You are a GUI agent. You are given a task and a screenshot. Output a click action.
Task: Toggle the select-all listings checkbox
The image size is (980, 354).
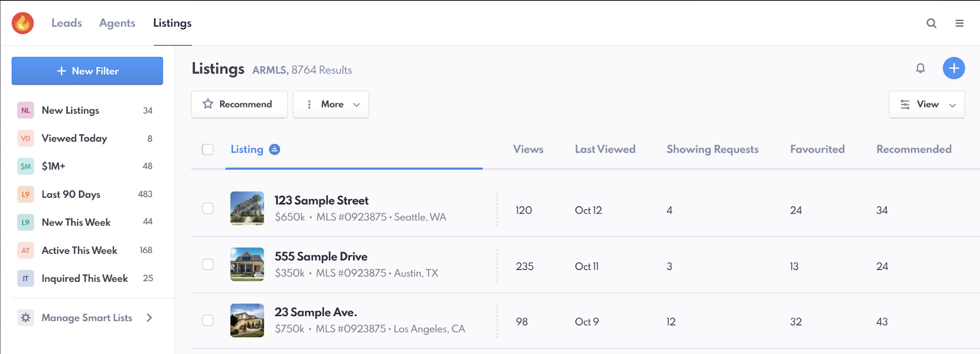tap(208, 150)
